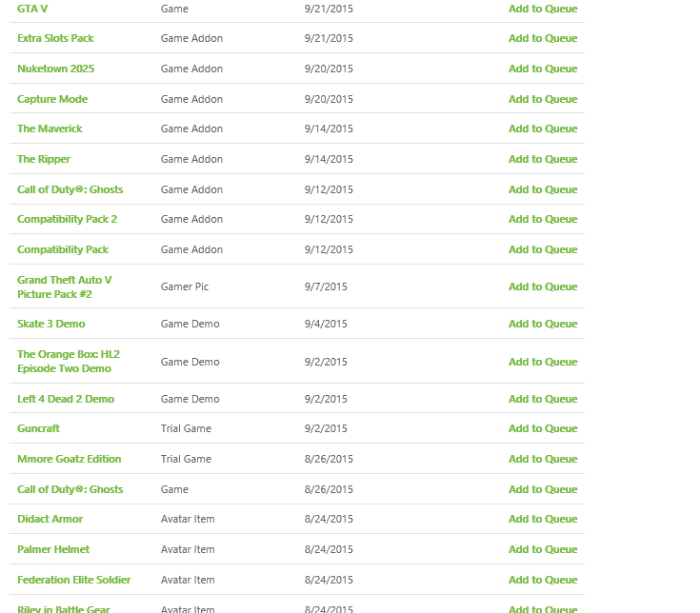Select the "9/4/2015" date in the Skate 3 Demo row
This screenshot has height=613, width=700.
326,324
